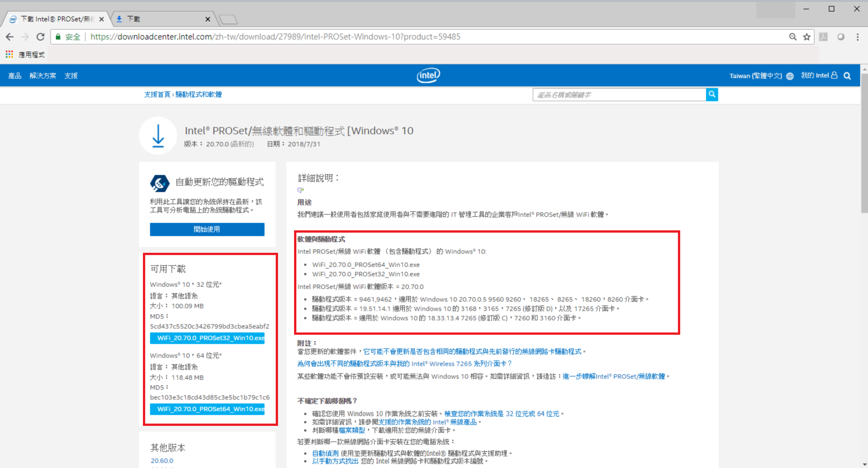The height and width of the screenshot is (468, 868).
Task: Click the Intel logo in header
Action: pos(428,75)
